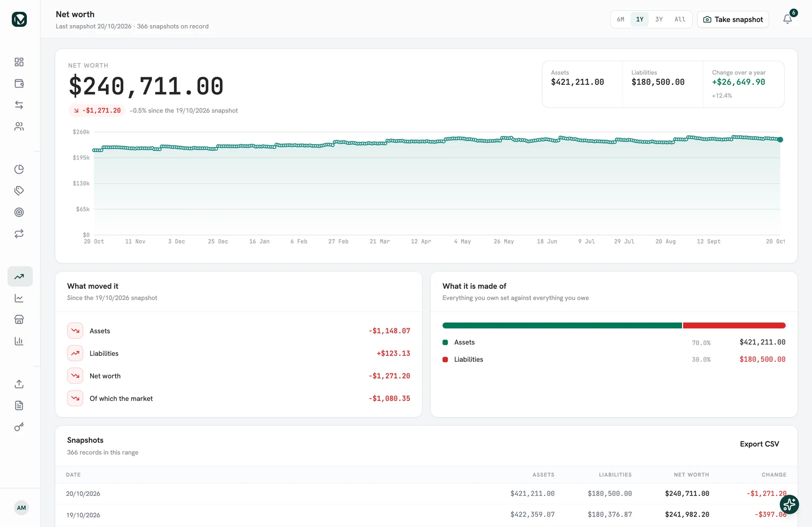Click the Of which the market row label
Image resolution: width=812 pixels, height=527 pixels.
(121, 399)
